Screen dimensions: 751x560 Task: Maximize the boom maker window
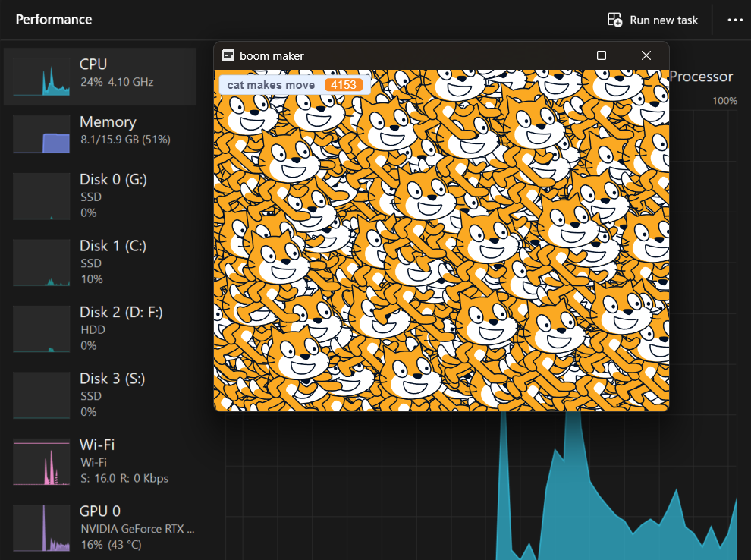point(602,55)
